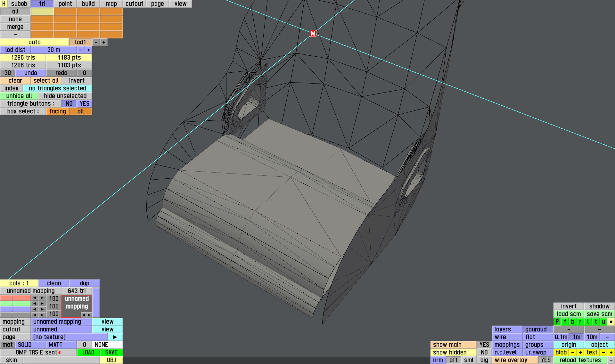Toggle wire overlay YES setting

point(545,360)
